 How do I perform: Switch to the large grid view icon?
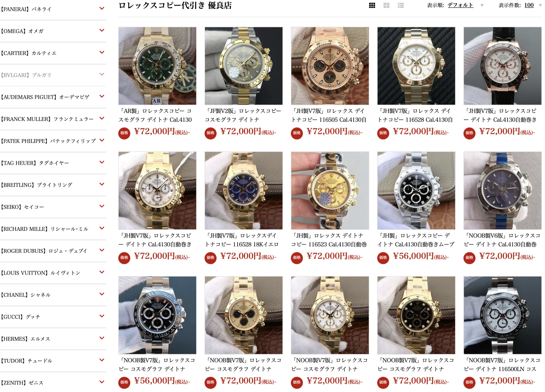pyautogui.click(x=386, y=5)
